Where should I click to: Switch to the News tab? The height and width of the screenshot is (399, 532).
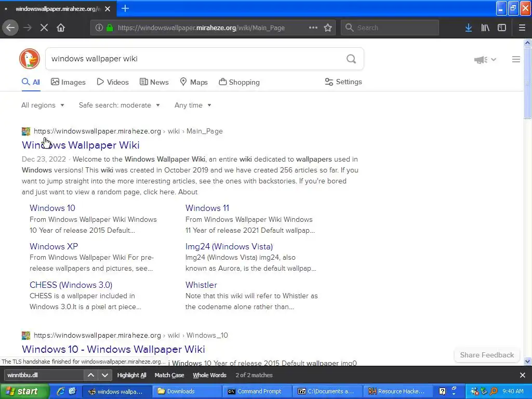tap(154, 82)
